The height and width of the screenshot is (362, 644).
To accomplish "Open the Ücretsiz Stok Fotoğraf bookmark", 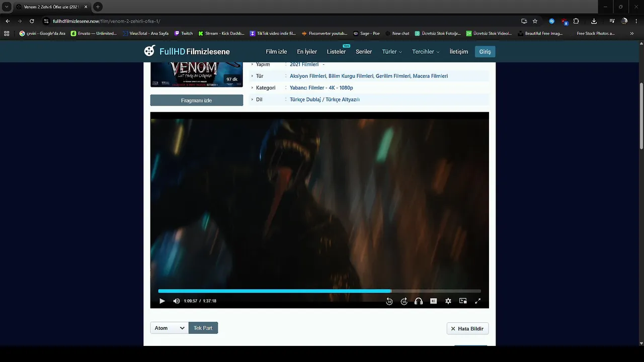I will 438,34.
